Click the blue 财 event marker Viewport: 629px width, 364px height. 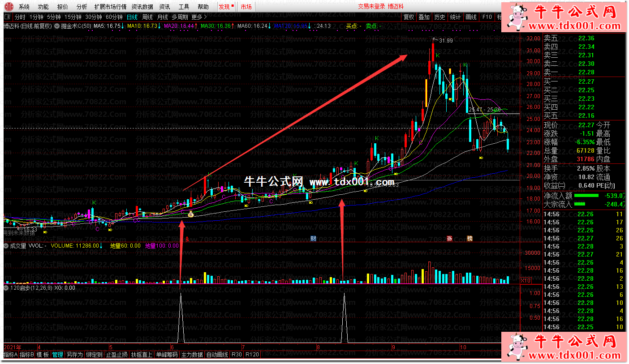coord(314,239)
